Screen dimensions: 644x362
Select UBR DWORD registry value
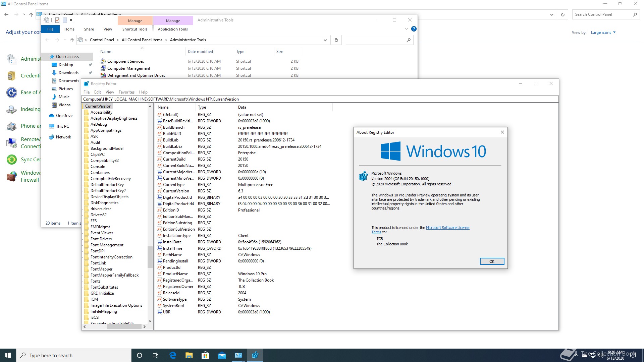[x=167, y=312]
